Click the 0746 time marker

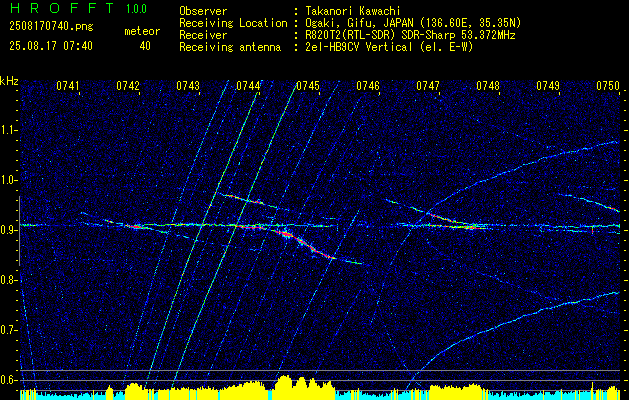pos(368,86)
